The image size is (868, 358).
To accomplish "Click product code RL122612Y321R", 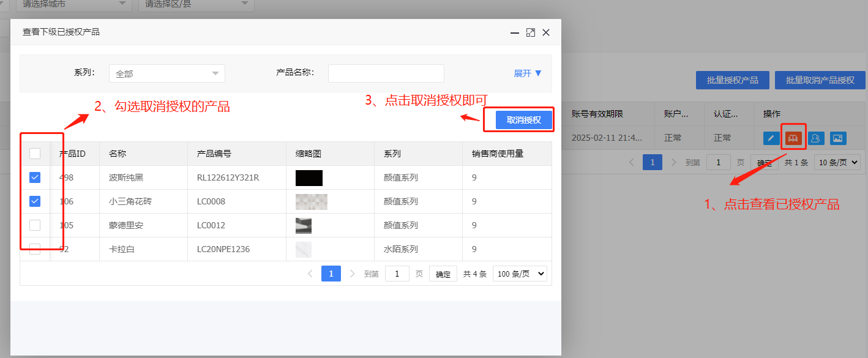I will click(x=228, y=177).
